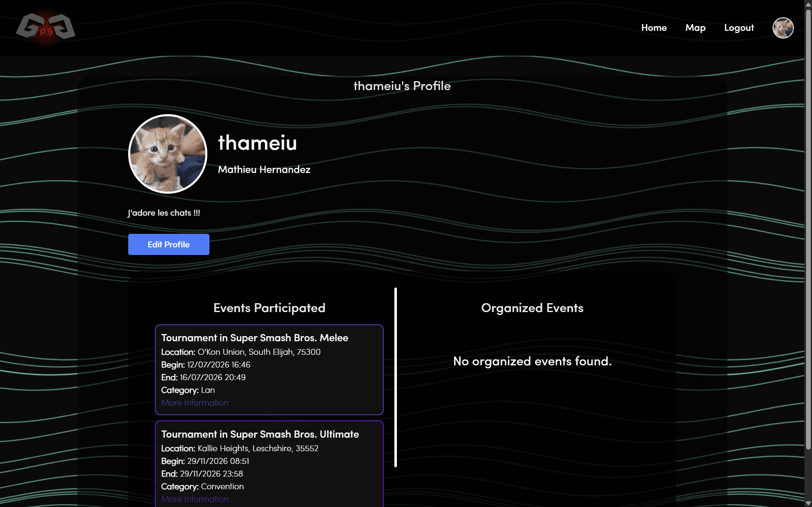Screen dimensions: 812x507
Task: Open the Map page
Action: click(x=695, y=28)
